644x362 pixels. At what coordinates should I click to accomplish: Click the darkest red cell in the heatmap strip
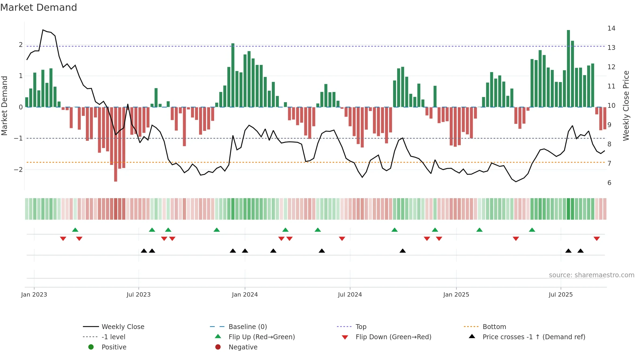[116, 209]
